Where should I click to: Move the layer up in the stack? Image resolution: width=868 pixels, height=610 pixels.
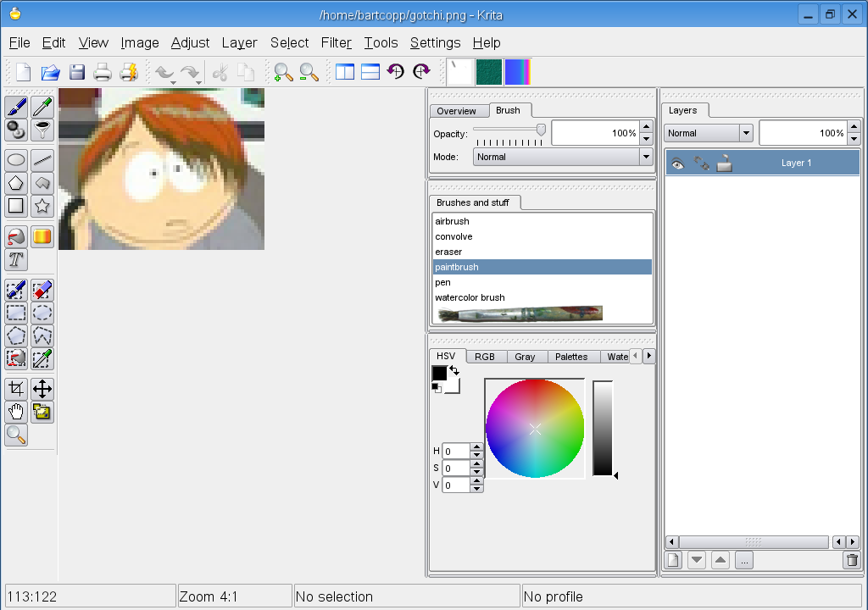click(x=721, y=560)
